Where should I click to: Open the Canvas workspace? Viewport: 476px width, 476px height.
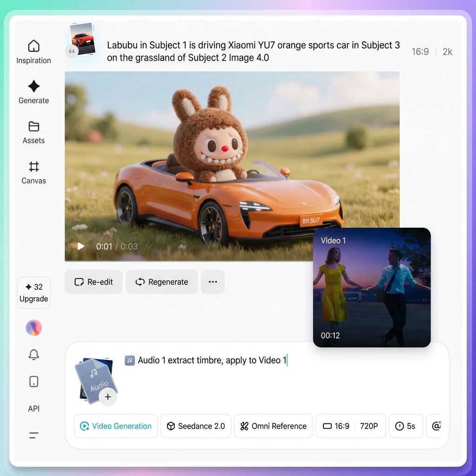(33, 172)
